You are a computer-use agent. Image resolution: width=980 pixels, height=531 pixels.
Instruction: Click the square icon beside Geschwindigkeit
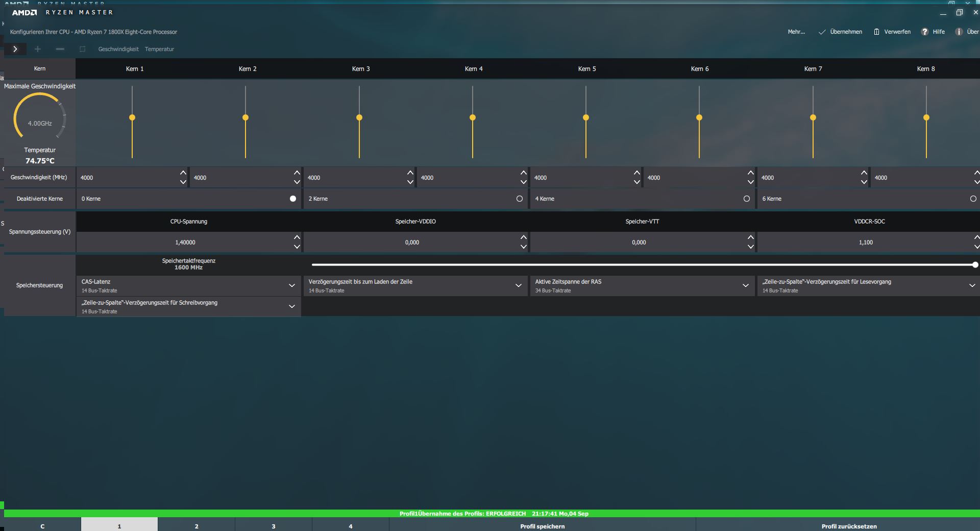coord(82,49)
